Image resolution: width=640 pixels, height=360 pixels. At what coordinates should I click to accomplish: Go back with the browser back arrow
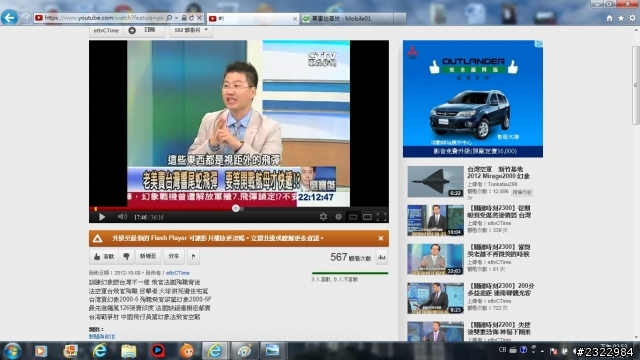[x=9, y=18]
